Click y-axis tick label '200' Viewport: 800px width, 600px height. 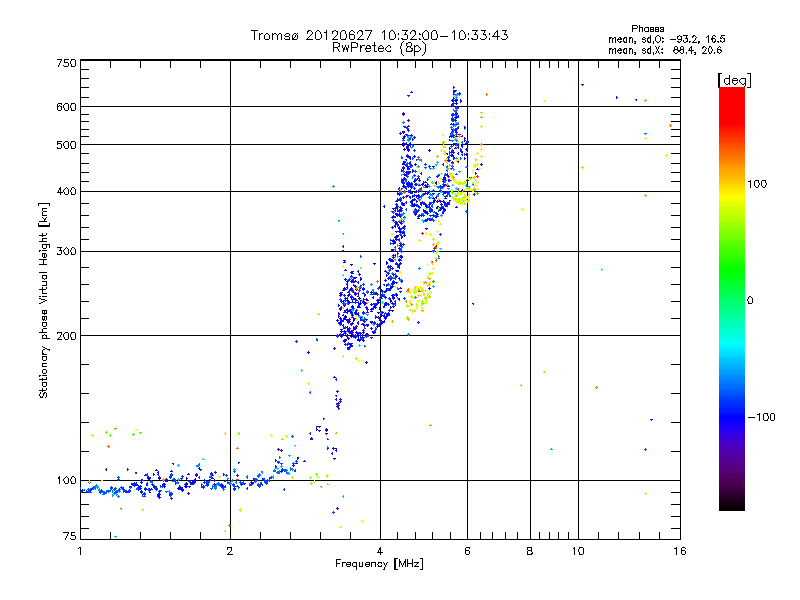pyautogui.click(x=66, y=336)
